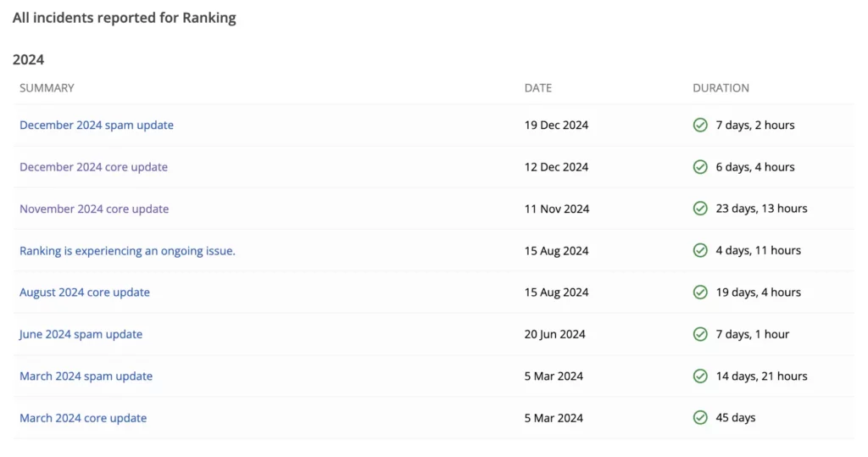Open the March 2024 core update link
This screenshot has height=457, width=868.
(83, 418)
